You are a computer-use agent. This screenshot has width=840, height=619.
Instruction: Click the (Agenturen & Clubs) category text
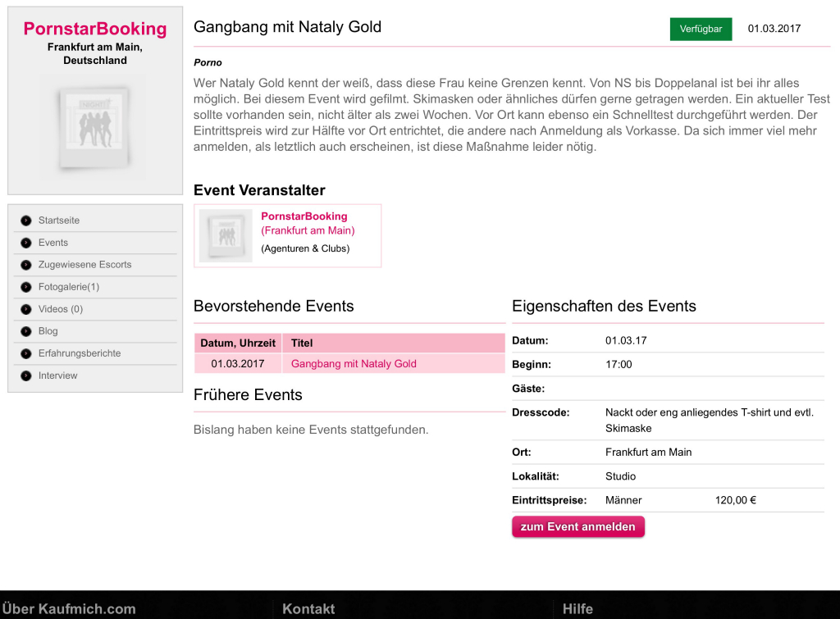305,248
